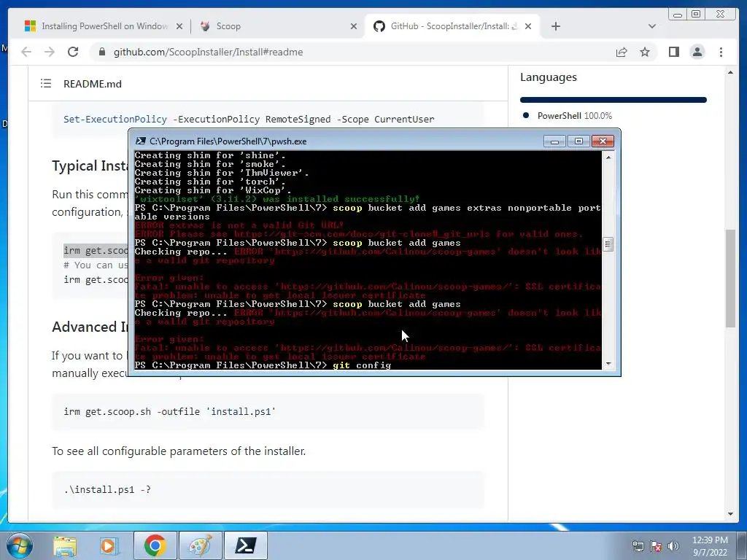
Task: Click browser page scroll up arrow
Action: [730, 73]
